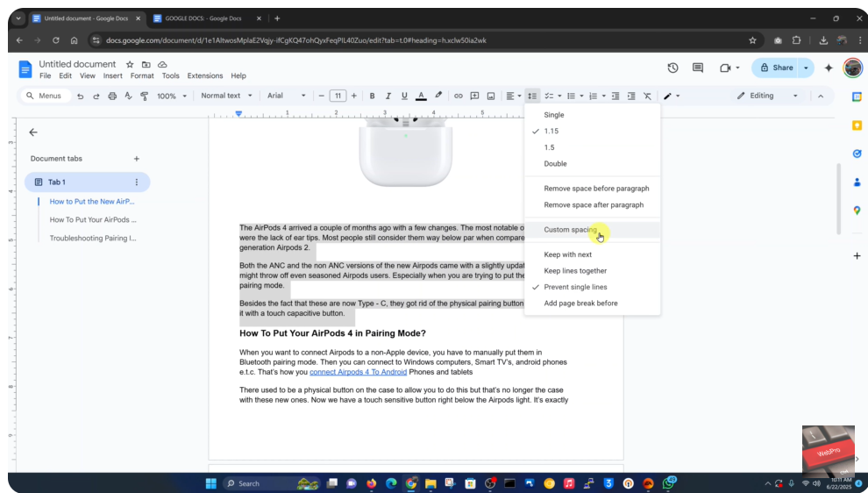Screen dimensions: 868x493
Task: Toggle Italic formatting
Action: click(x=388, y=96)
